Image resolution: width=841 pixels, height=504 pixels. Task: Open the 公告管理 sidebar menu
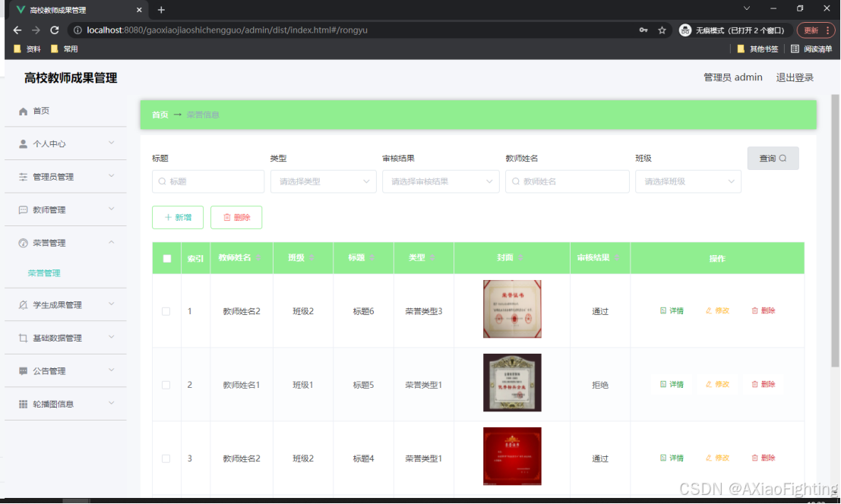pyautogui.click(x=65, y=371)
